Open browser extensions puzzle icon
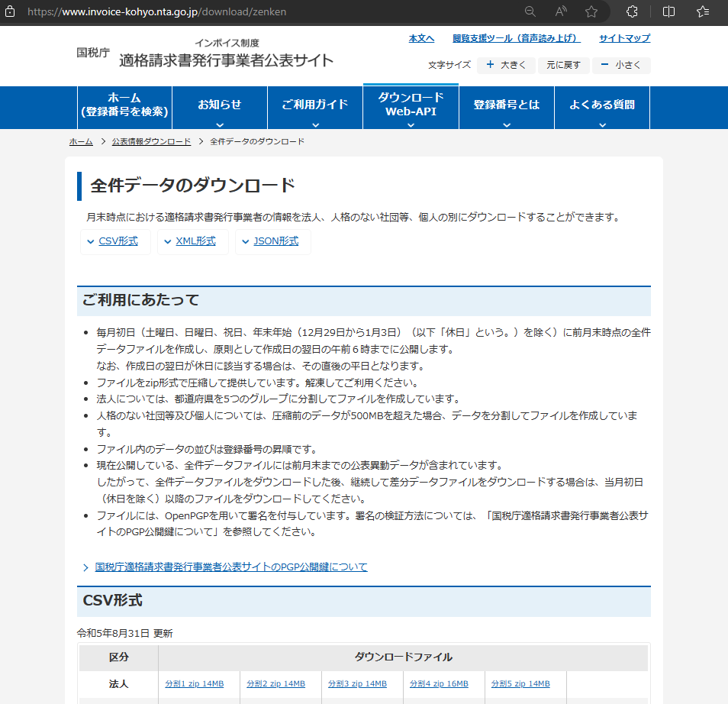Viewport: 728px width, 704px height. coord(632,11)
